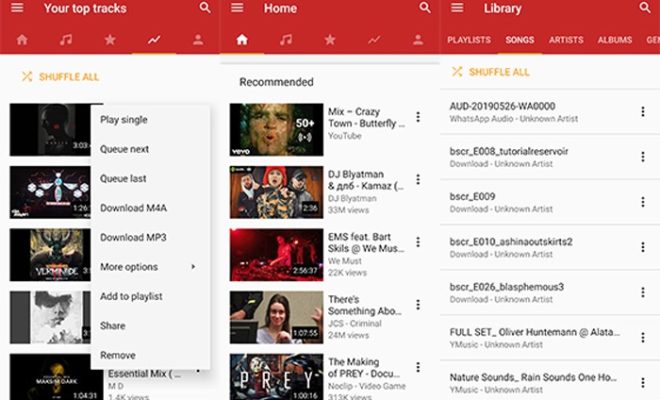Play Vermintide top track thumbnail
This screenshot has height=400, width=660.
tap(50, 255)
